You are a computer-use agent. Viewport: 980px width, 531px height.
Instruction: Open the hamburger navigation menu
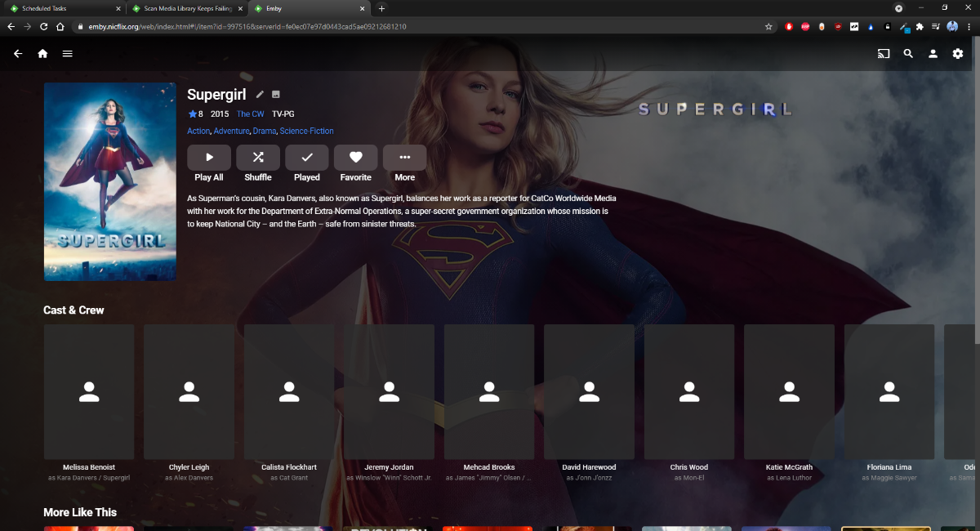point(68,54)
